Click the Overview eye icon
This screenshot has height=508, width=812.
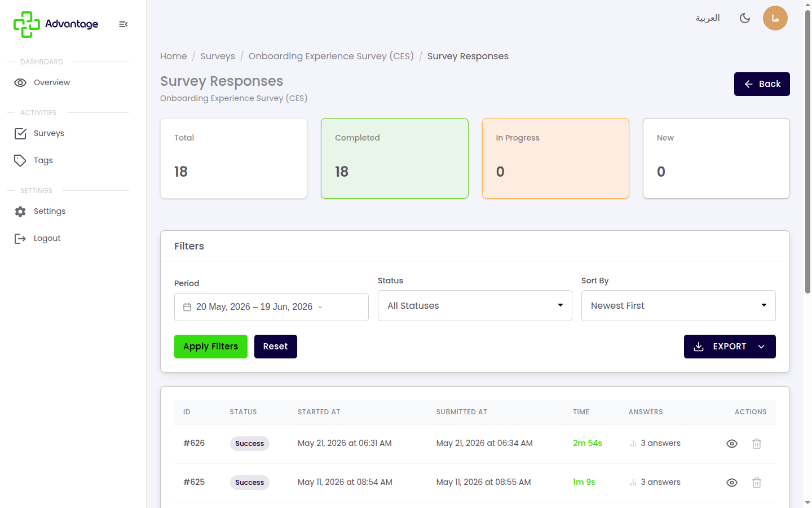coord(20,82)
